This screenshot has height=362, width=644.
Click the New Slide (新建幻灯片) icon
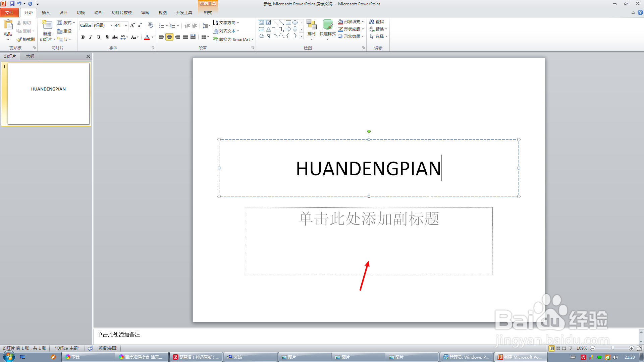(x=47, y=25)
